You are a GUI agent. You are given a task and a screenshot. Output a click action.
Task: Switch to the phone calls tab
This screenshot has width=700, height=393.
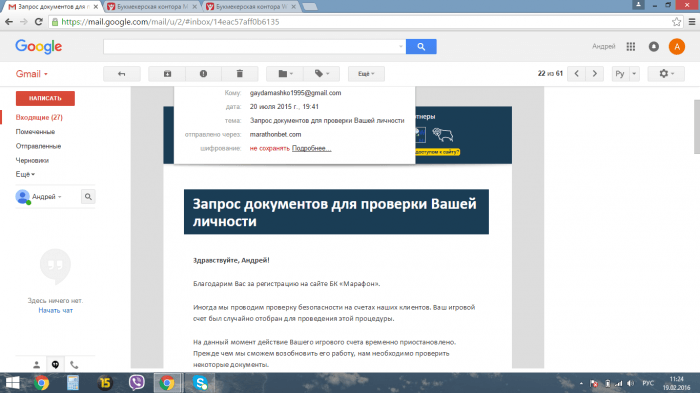[74, 365]
